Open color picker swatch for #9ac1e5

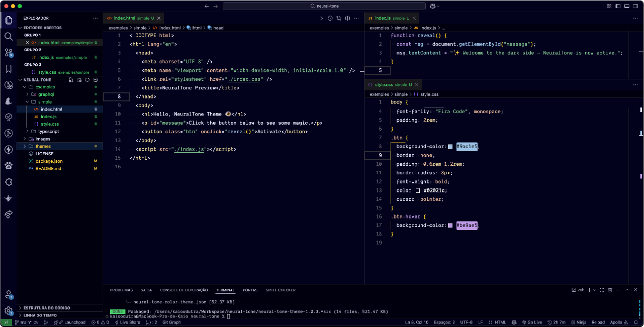point(450,147)
